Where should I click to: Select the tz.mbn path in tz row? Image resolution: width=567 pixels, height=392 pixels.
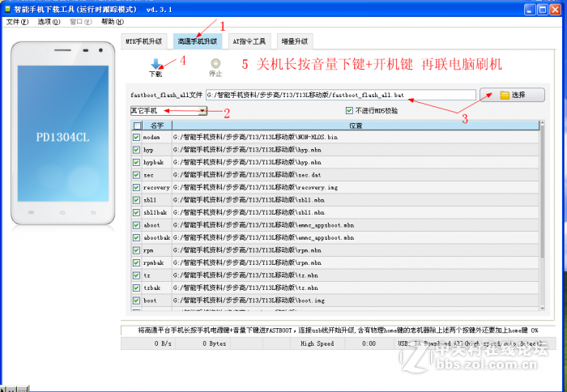[356, 275]
